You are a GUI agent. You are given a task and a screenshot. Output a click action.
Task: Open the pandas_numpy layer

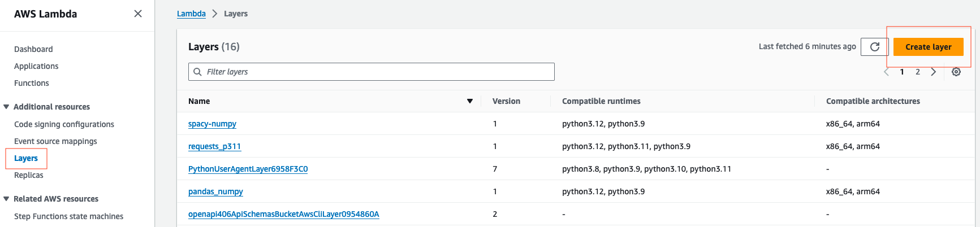point(215,191)
